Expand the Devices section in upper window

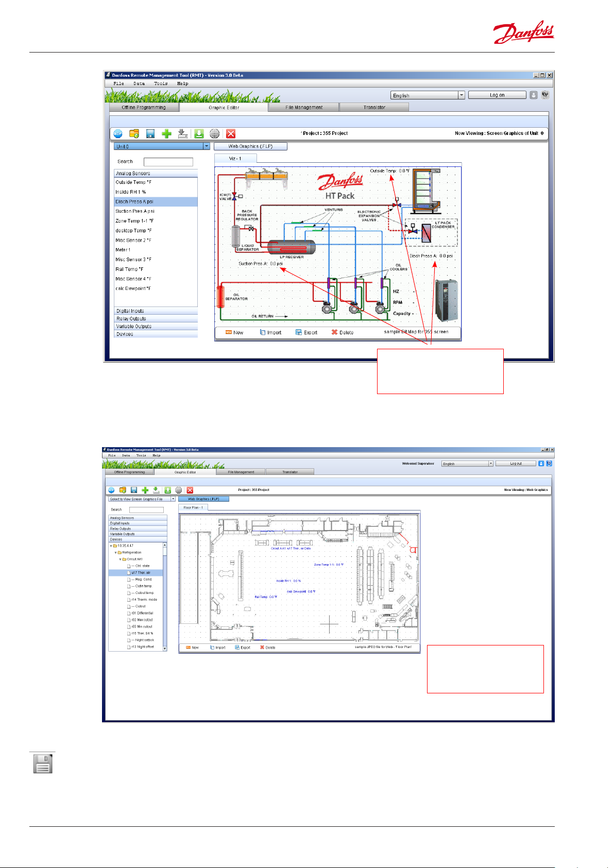(156, 334)
